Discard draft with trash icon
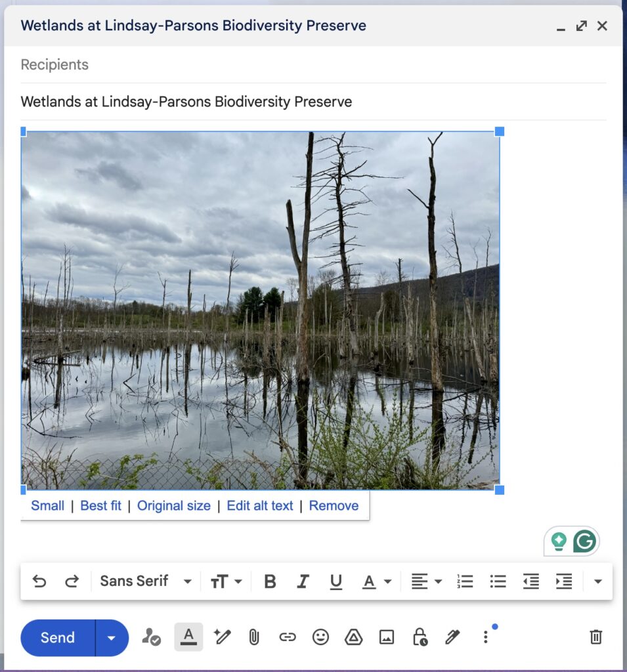627x672 pixels. 595,637
